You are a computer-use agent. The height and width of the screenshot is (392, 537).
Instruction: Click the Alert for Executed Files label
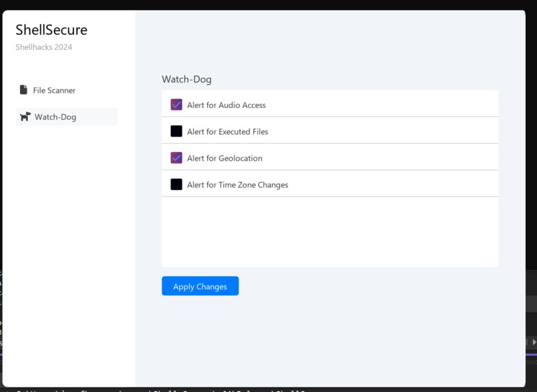coord(227,131)
